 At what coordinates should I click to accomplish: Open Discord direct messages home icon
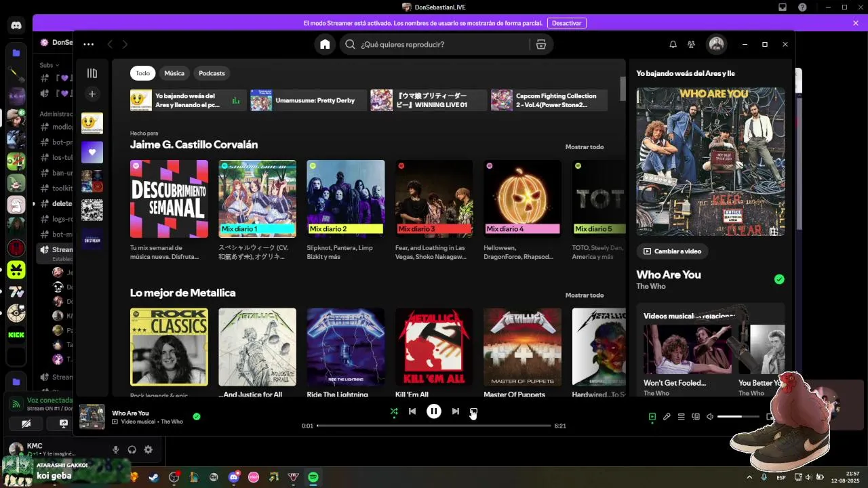(16, 25)
